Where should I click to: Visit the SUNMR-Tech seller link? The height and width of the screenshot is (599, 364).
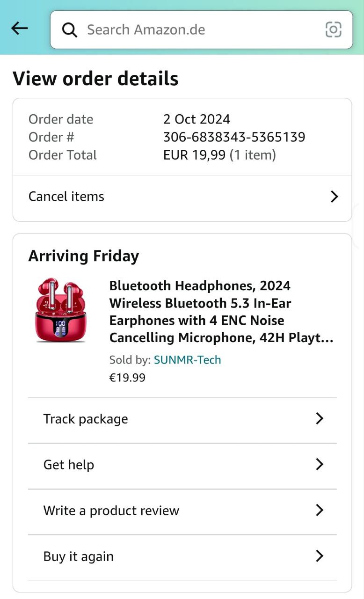(187, 360)
